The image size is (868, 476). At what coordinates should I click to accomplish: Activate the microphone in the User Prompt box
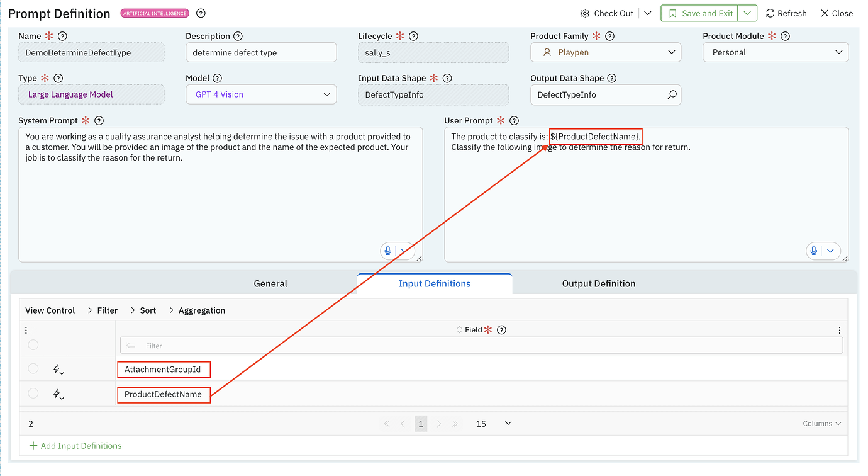pyautogui.click(x=814, y=251)
